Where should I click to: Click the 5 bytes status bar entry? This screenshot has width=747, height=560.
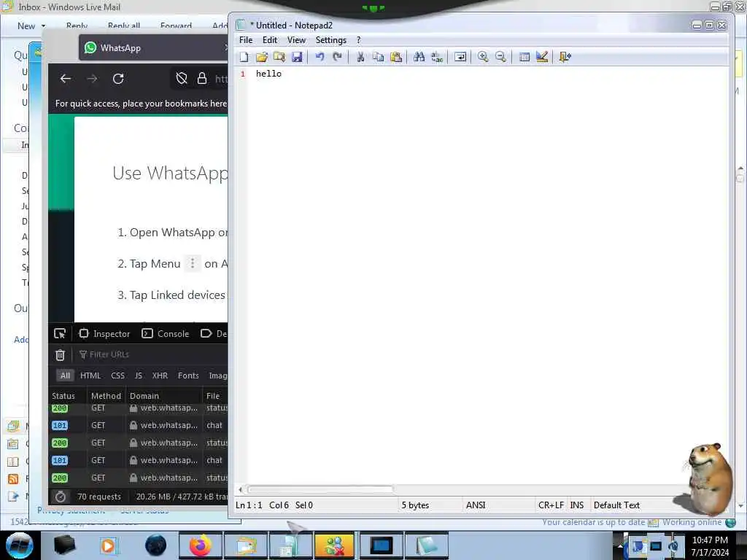[x=415, y=505]
